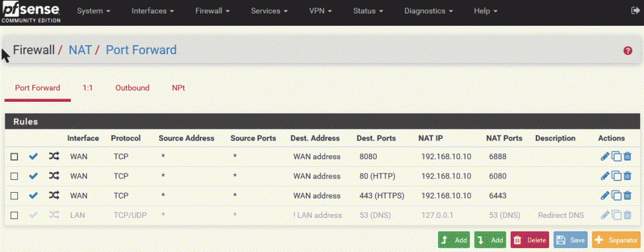Click the linked-rule shuffle icon for 443 rule
644x252 pixels.
[x=54, y=196]
